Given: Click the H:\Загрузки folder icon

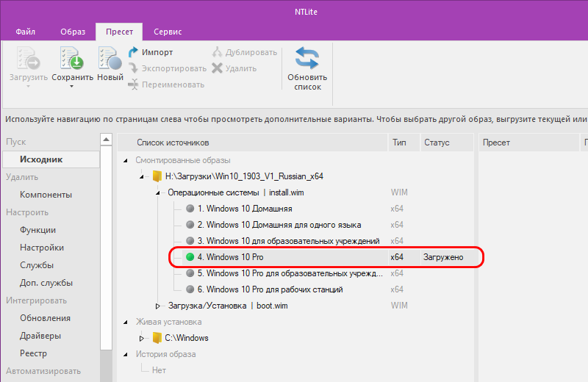Looking at the screenshot, I should click(x=157, y=176).
